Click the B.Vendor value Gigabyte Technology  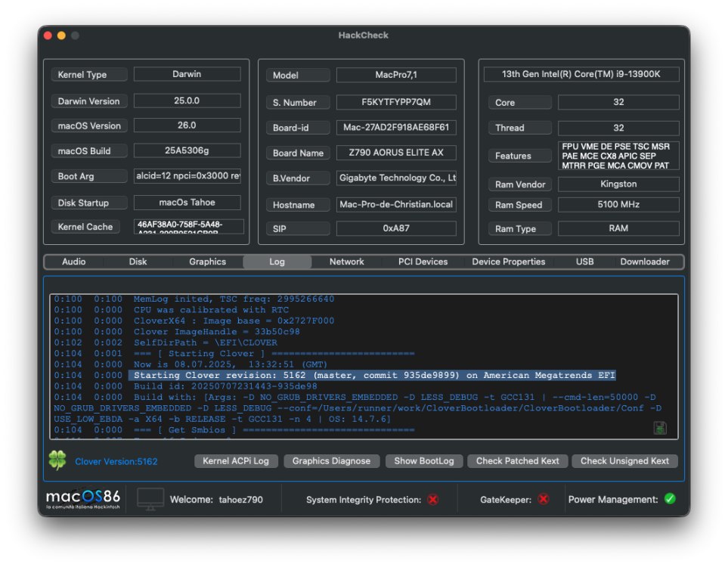click(396, 178)
